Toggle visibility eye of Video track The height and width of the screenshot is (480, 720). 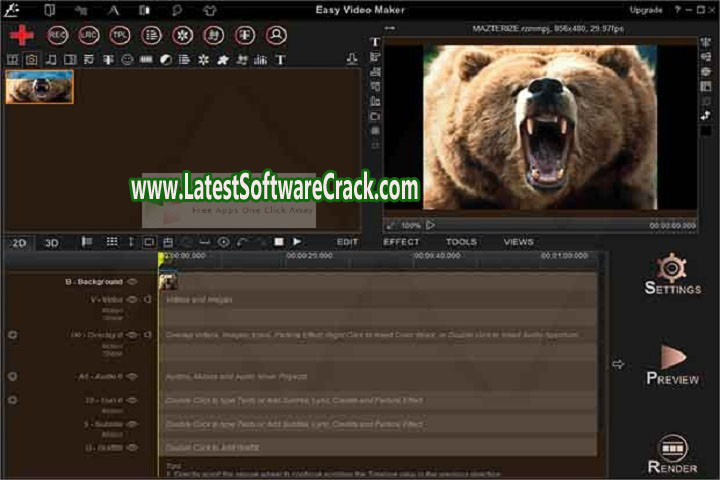132,299
